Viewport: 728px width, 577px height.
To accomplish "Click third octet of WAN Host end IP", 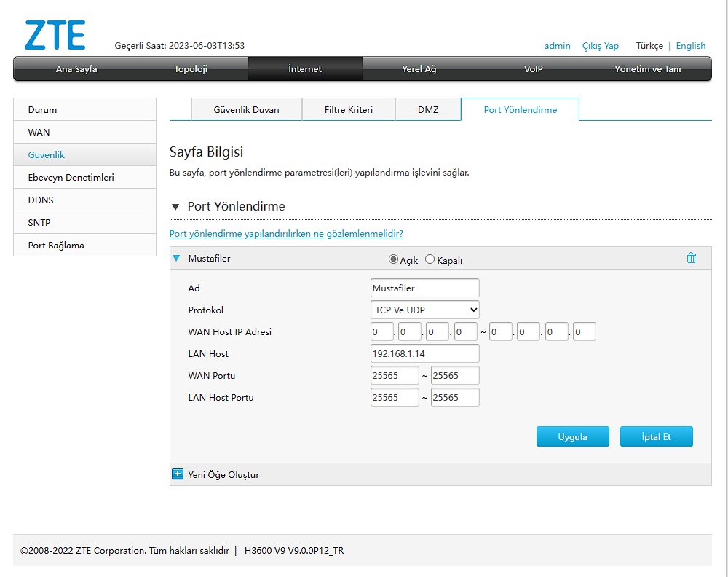I will tap(557, 331).
